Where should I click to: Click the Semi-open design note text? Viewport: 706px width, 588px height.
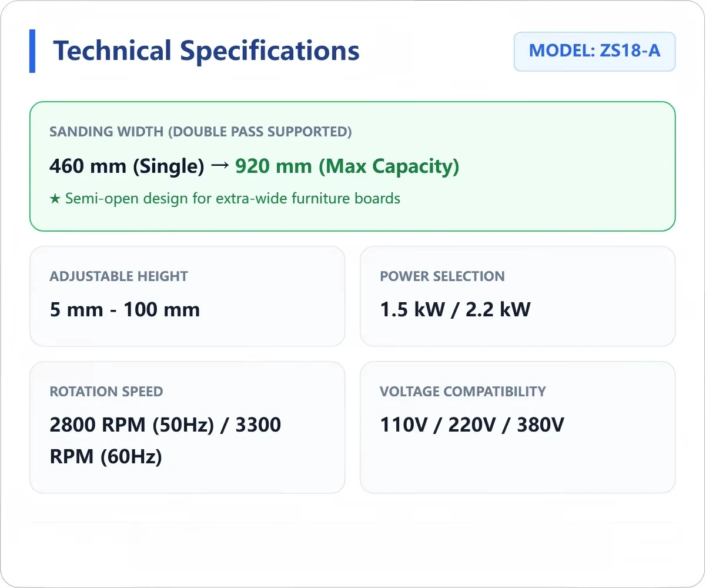coord(233,199)
